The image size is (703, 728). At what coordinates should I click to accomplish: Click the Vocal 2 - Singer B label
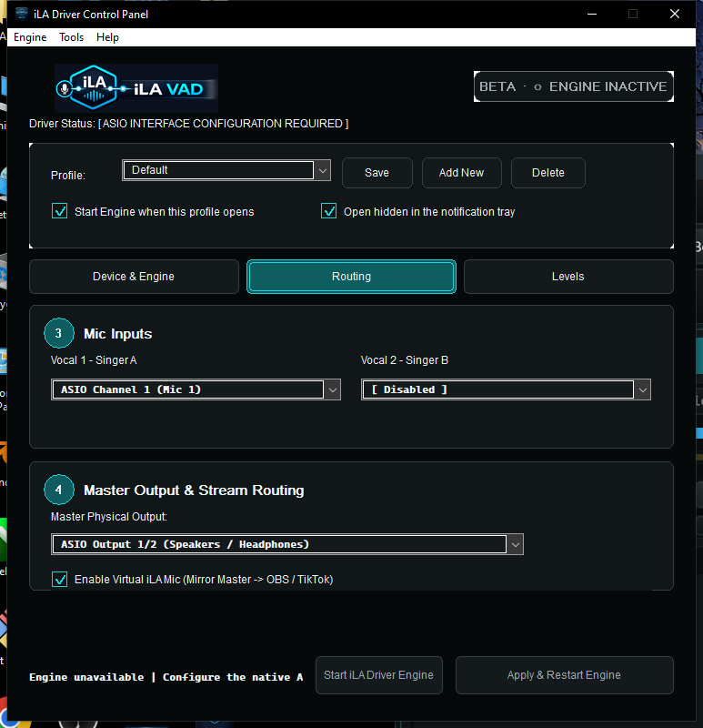(405, 360)
